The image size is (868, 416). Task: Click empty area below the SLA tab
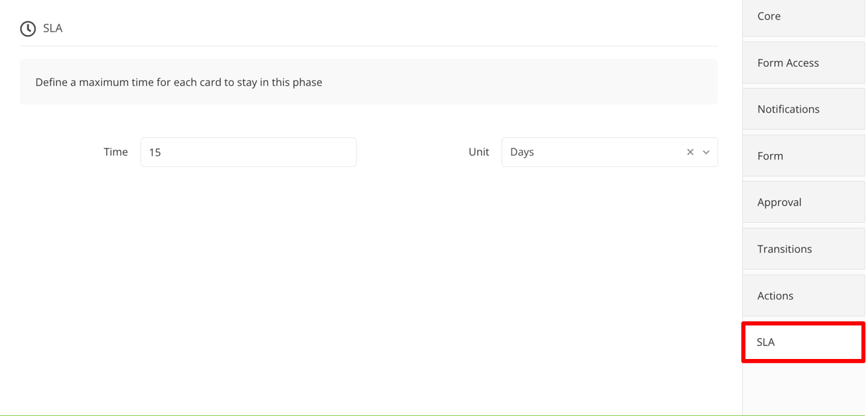(803, 389)
